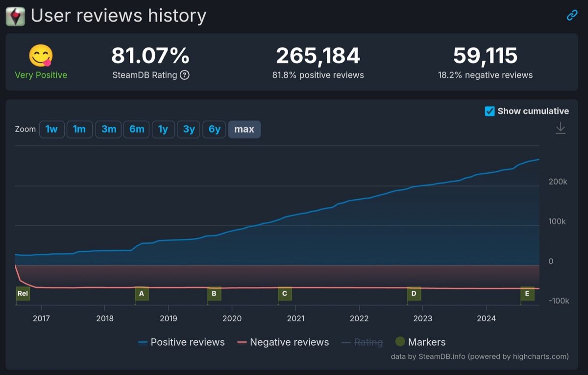Click the yummy face rating emoji
588x375 pixels.
(41, 55)
